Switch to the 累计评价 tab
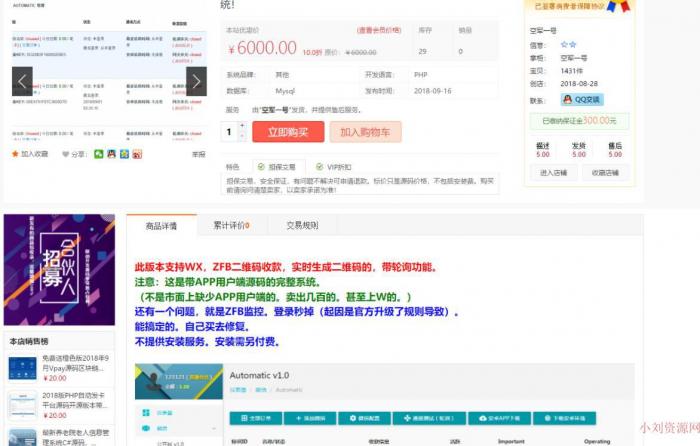The height and width of the screenshot is (446, 700). coord(231,226)
